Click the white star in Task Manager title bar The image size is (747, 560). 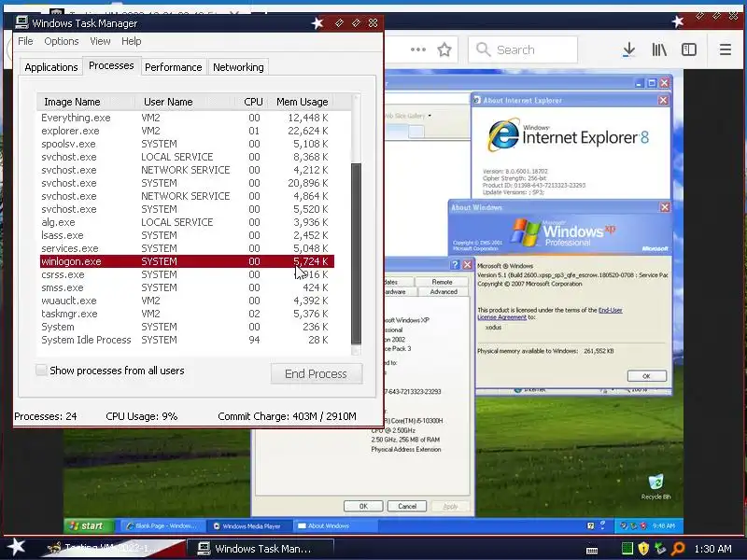tap(317, 22)
